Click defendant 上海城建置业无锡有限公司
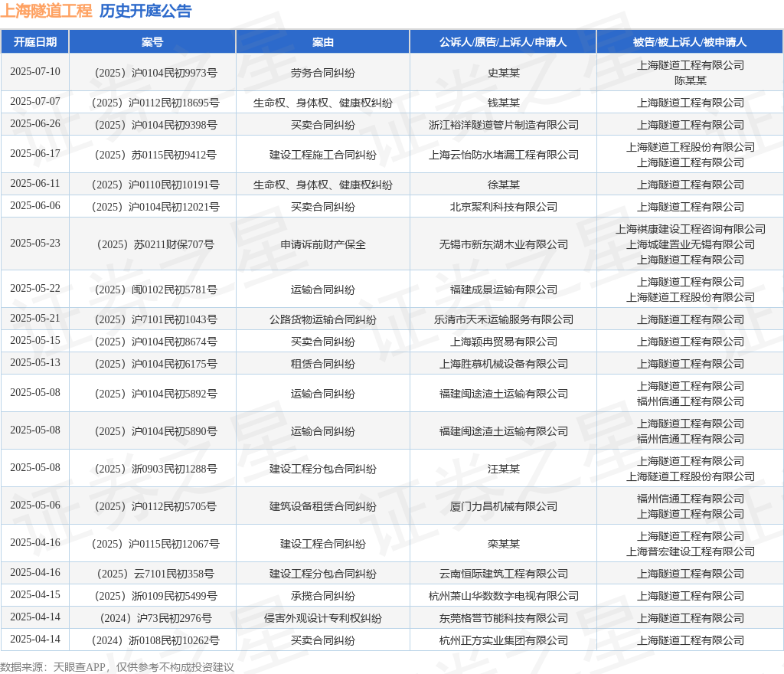The width and height of the screenshot is (784, 674). (691, 244)
